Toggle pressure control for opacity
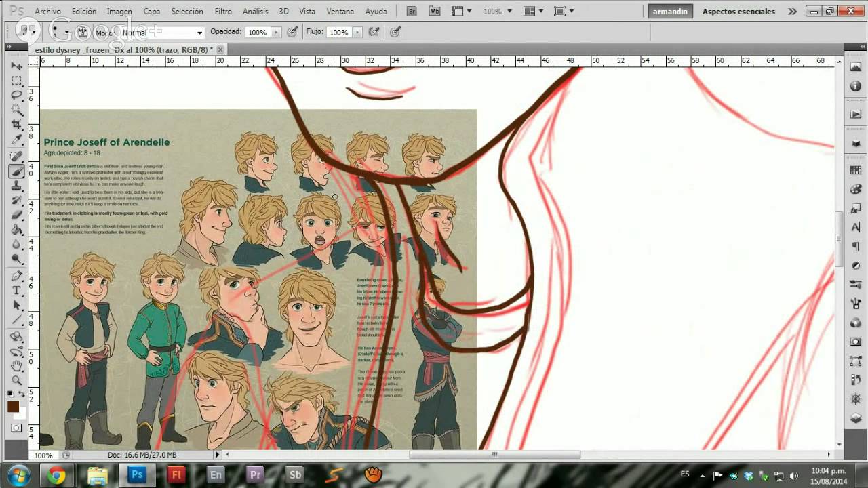The image size is (868, 488). click(x=292, y=32)
